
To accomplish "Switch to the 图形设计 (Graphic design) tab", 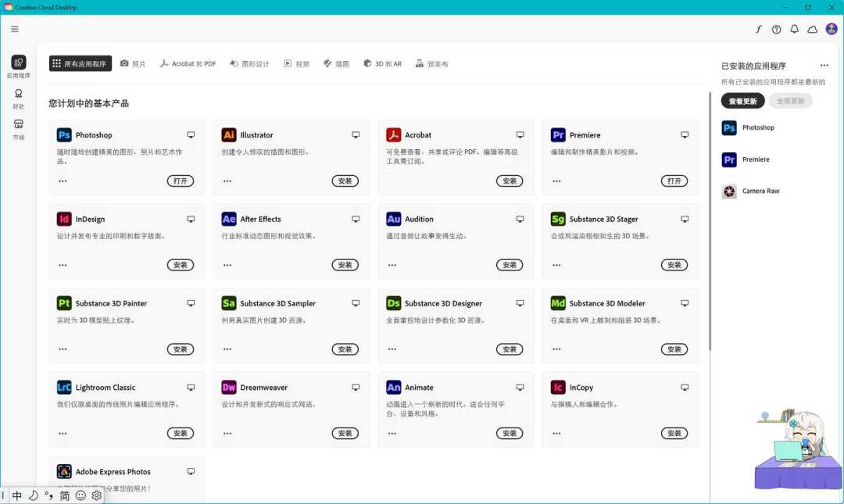I will 250,63.
